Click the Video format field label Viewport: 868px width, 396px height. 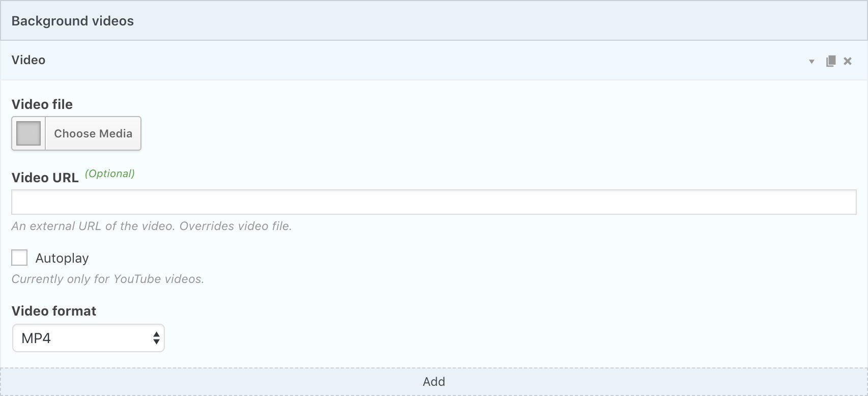(x=54, y=311)
